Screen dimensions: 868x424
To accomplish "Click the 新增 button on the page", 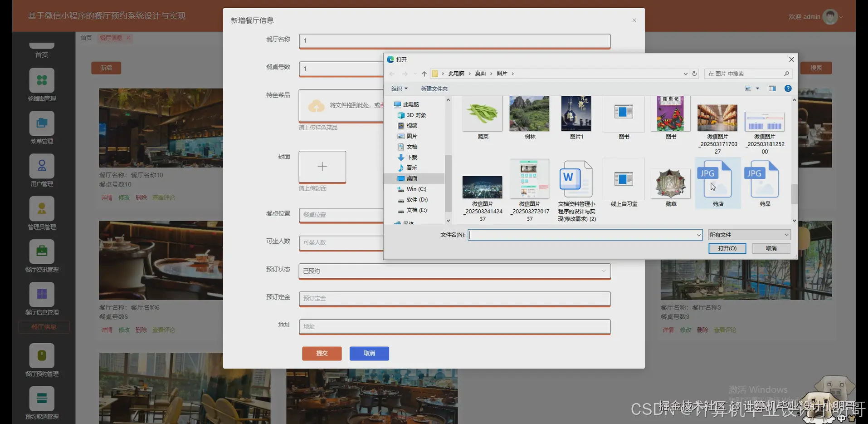I will (x=106, y=68).
